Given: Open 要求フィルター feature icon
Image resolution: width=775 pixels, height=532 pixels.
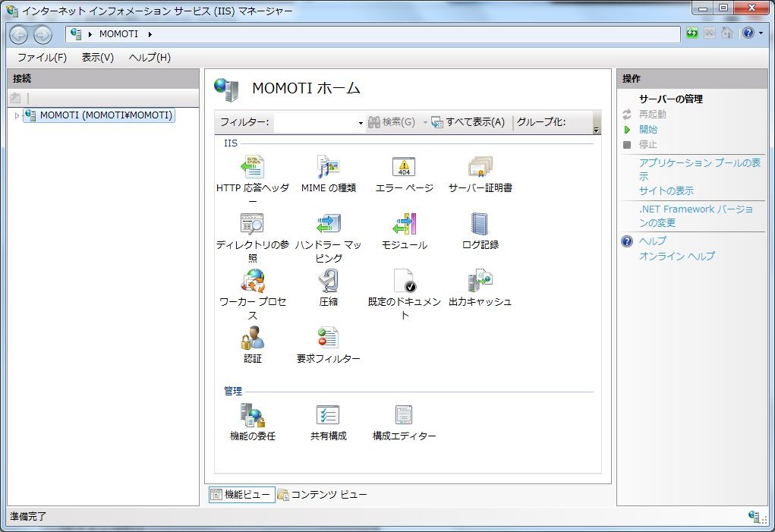Looking at the screenshot, I should pyautogui.click(x=328, y=338).
